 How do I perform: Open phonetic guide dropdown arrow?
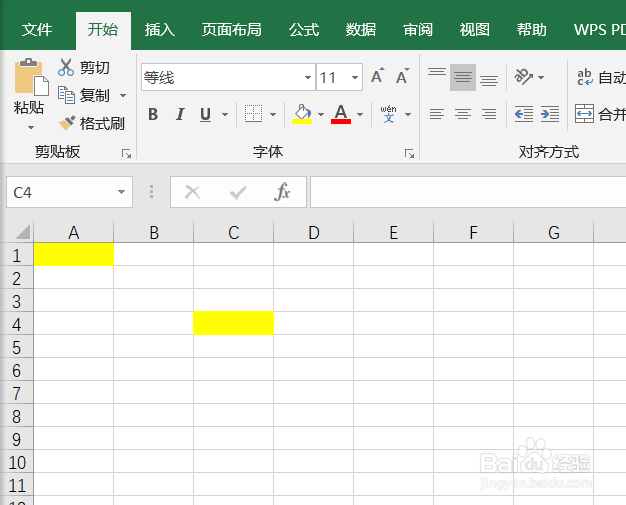tap(408, 115)
